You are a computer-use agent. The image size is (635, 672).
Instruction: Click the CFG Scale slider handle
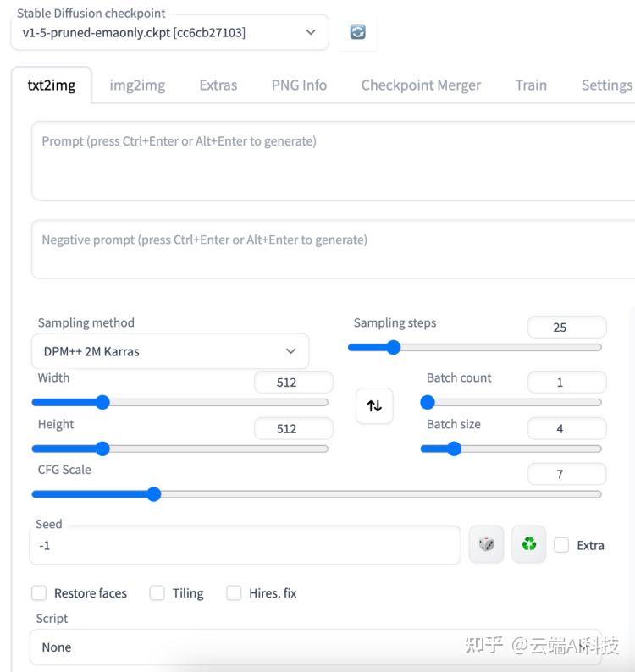point(153,494)
